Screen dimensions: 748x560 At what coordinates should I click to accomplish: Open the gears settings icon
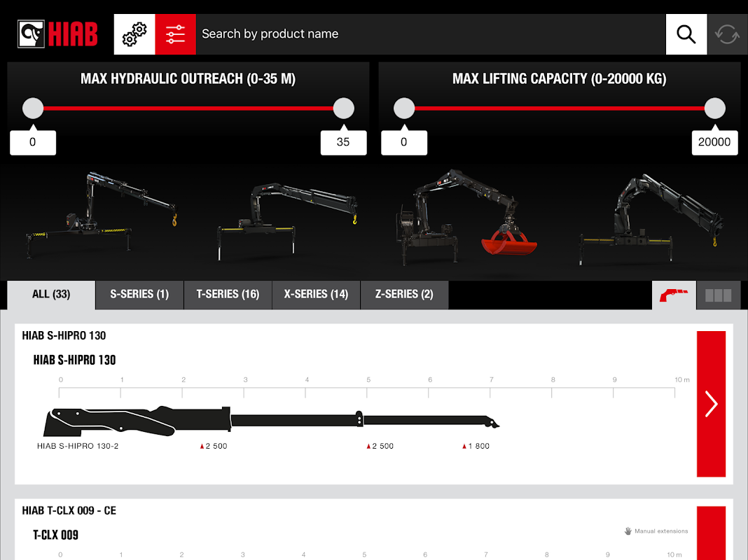pyautogui.click(x=134, y=34)
